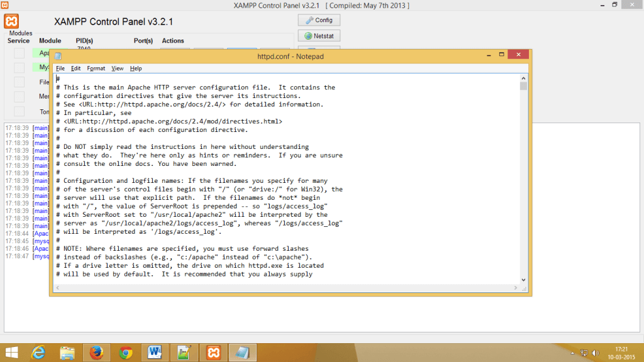Image resolution: width=644 pixels, height=362 pixels.
Task: Launch Internet Explorer from the taskbar
Action: (38, 353)
